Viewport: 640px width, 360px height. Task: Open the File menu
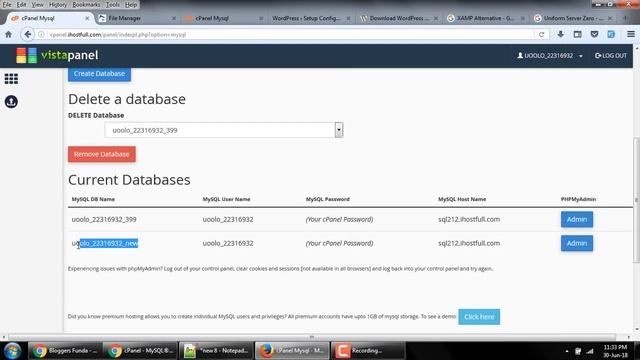pos(7,5)
